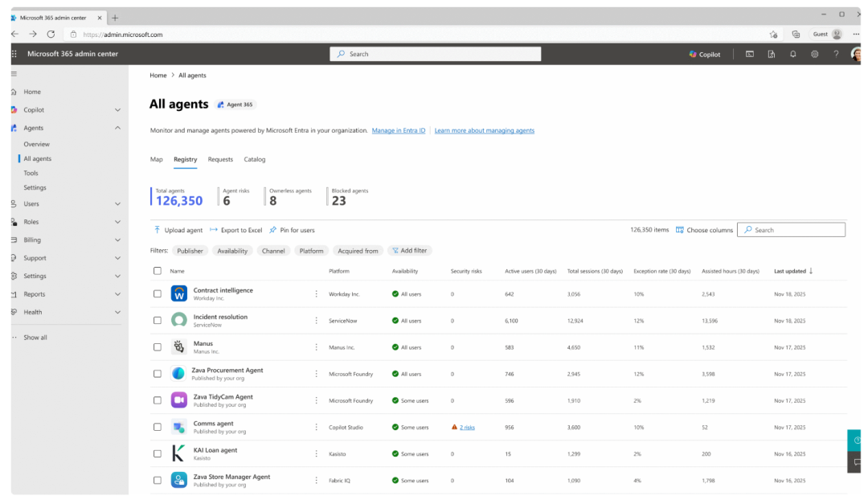Open the feedback chat widget on right edge

click(x=855, y=461)
